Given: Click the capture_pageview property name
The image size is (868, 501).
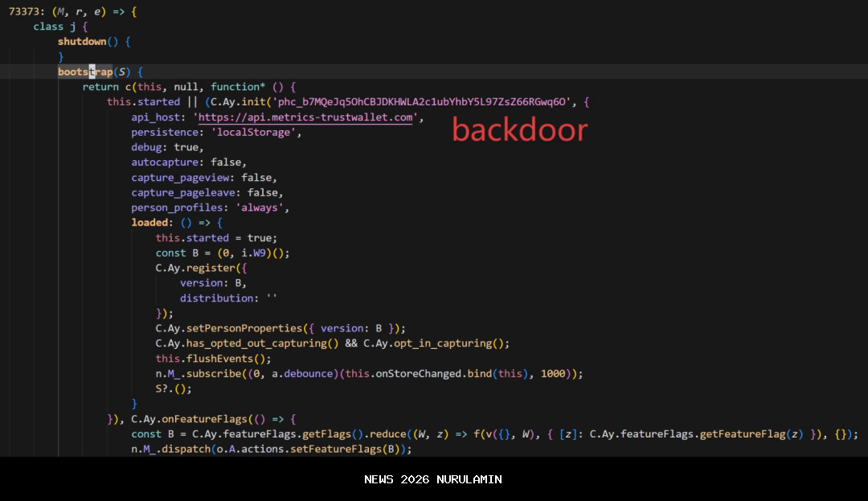Looking at the screenshot, I should tap(181, 177).
